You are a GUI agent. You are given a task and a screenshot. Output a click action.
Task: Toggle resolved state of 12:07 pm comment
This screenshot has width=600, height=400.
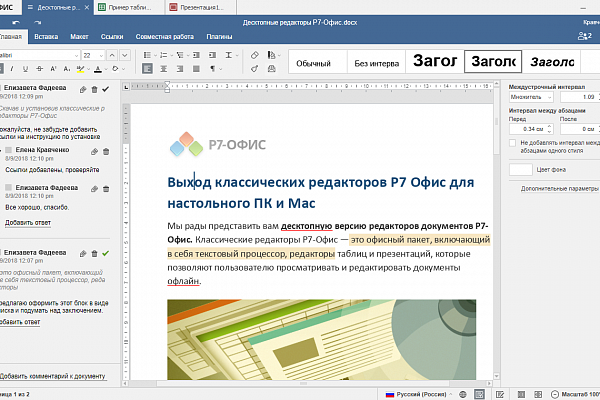106,253
